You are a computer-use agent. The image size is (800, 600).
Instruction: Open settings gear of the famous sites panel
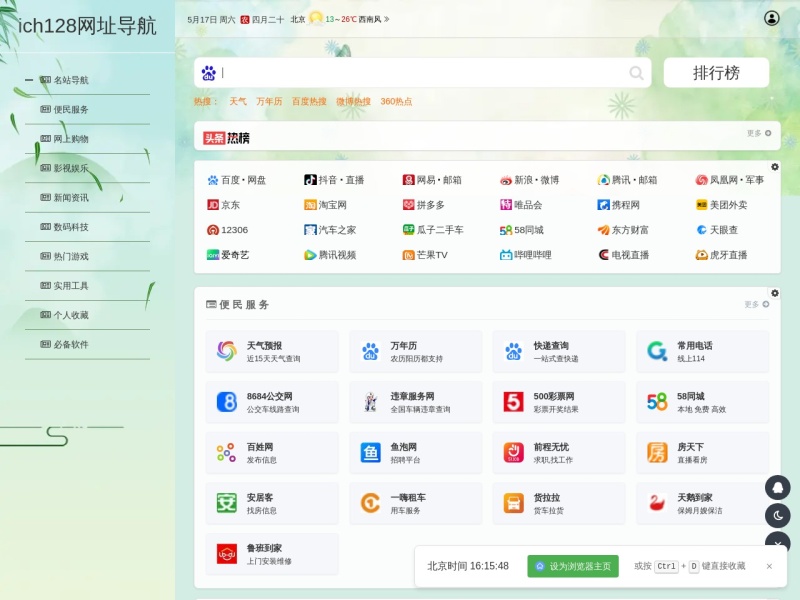point(774,167)
